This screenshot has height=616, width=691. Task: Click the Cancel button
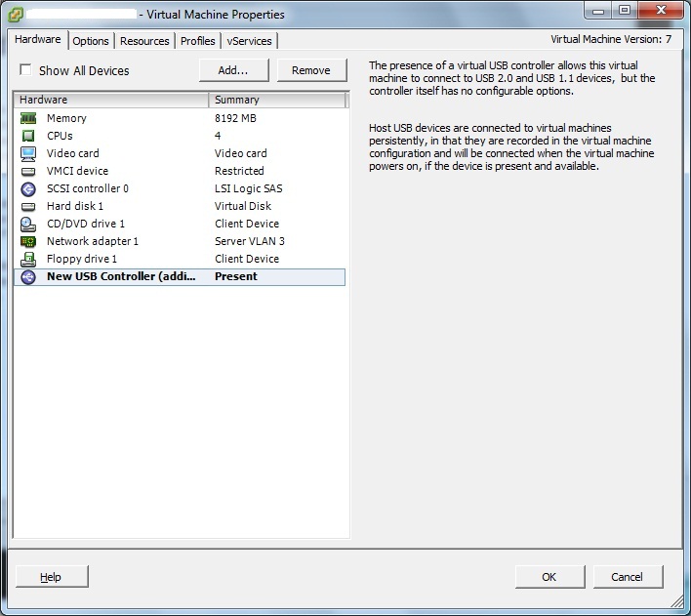pos(628,577)
